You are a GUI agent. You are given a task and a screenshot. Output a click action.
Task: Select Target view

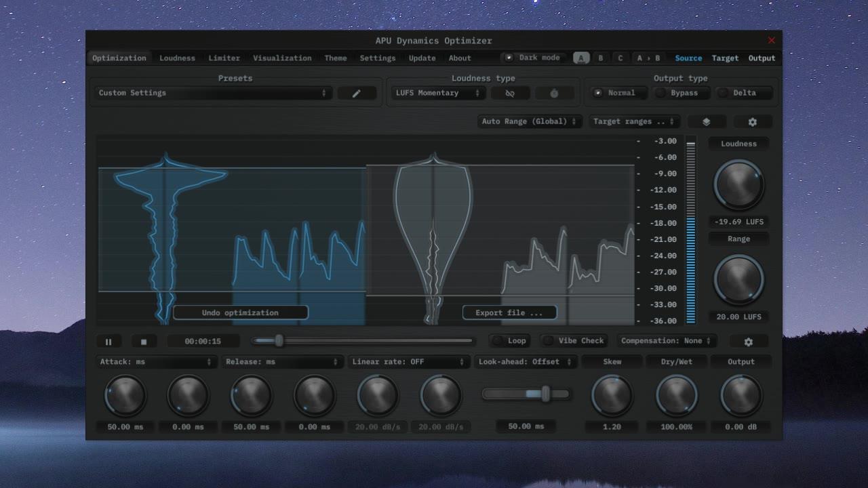point(725,58)
